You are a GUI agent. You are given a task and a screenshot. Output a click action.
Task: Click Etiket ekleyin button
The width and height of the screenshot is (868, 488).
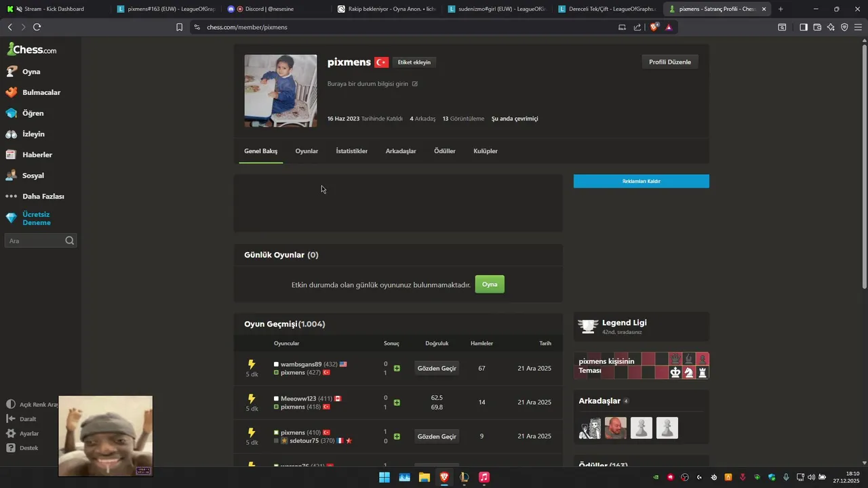pos(414,62)
